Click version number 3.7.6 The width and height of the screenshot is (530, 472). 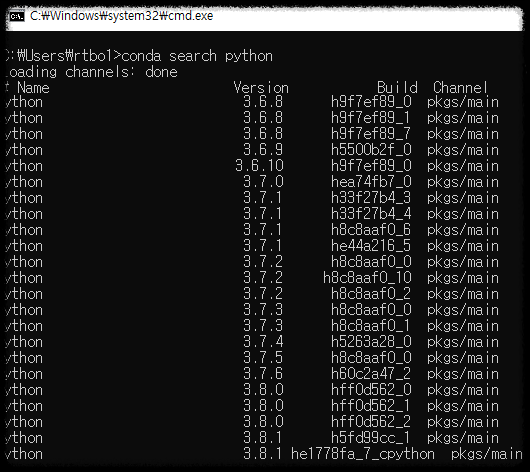(x=263, y=374)
